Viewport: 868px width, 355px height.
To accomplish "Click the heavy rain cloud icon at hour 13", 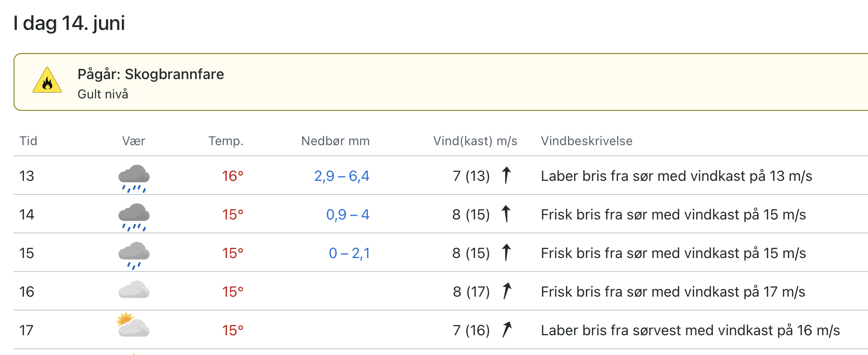I will [x=134, y=178].
